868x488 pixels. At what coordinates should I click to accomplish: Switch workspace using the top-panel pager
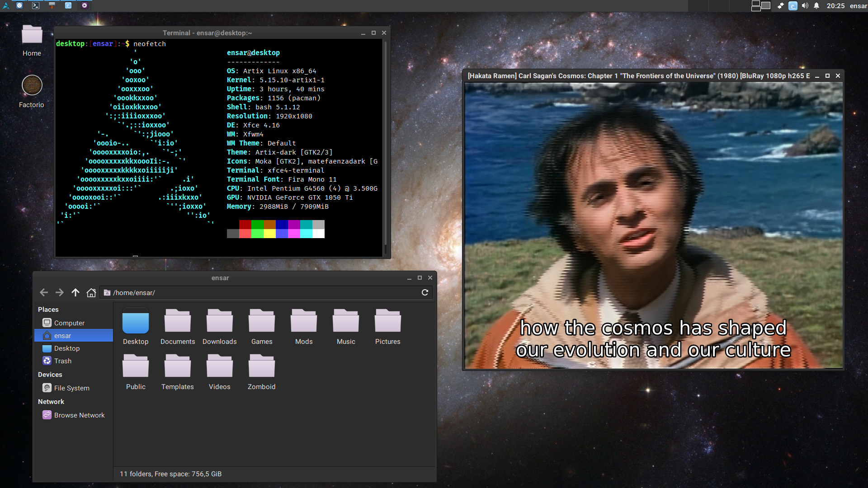pos(761,6)
